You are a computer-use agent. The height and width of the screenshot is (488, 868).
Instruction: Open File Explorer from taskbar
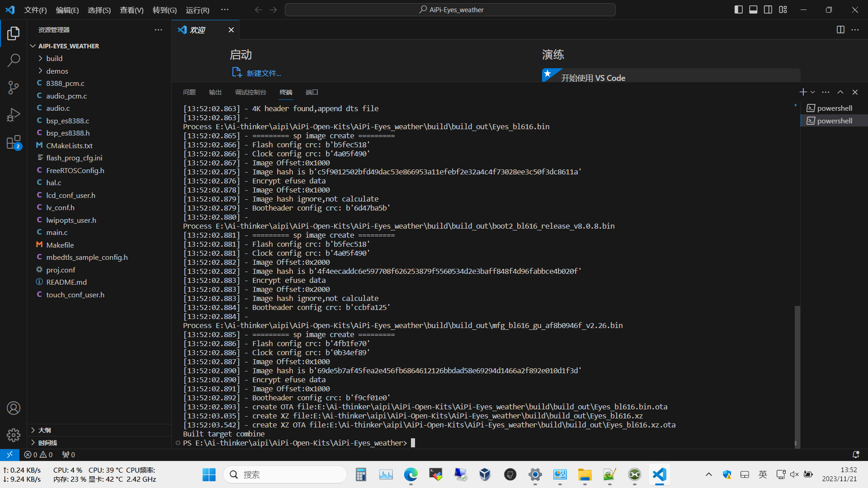585,474
